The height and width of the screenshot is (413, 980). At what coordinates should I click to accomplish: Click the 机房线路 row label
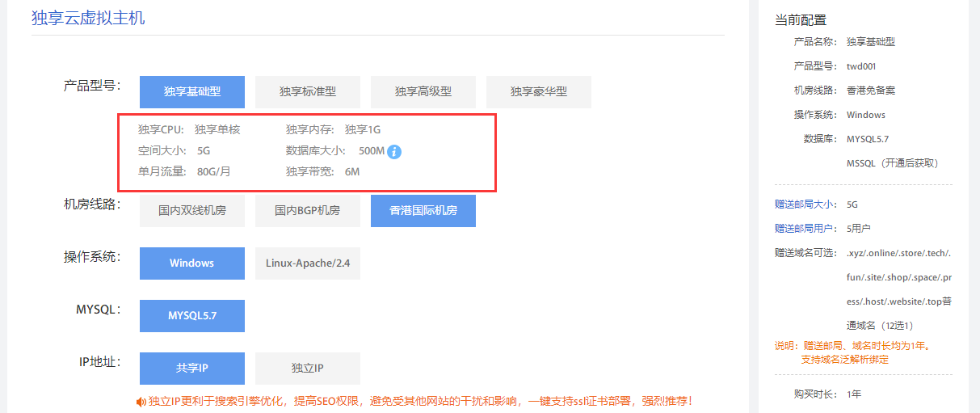point(92,204)
